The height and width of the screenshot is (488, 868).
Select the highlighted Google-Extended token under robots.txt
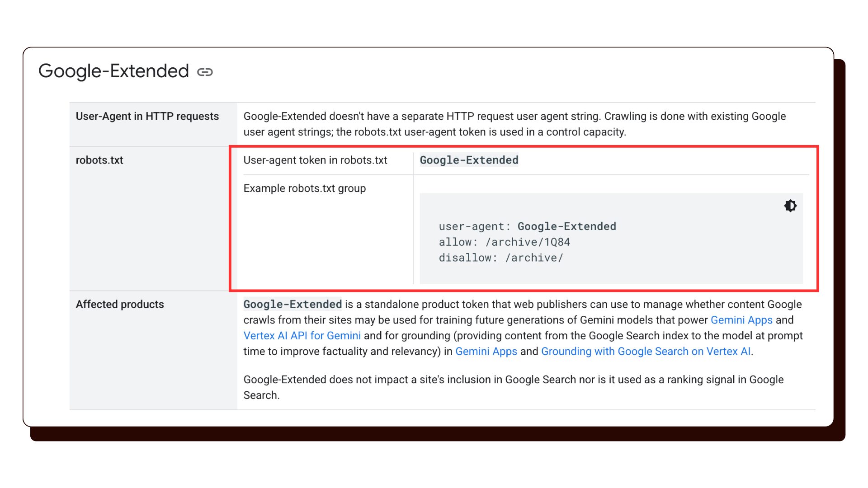(x=469, y=160)
